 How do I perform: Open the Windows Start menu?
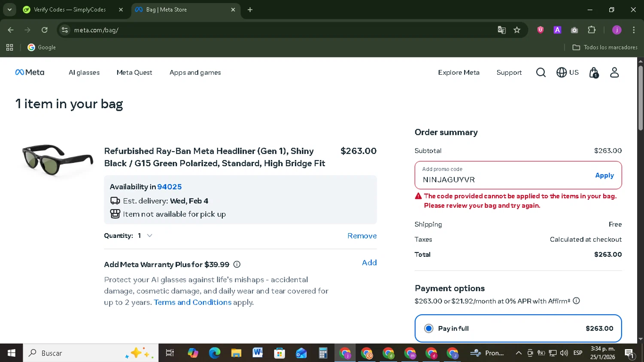coord(12,353)
